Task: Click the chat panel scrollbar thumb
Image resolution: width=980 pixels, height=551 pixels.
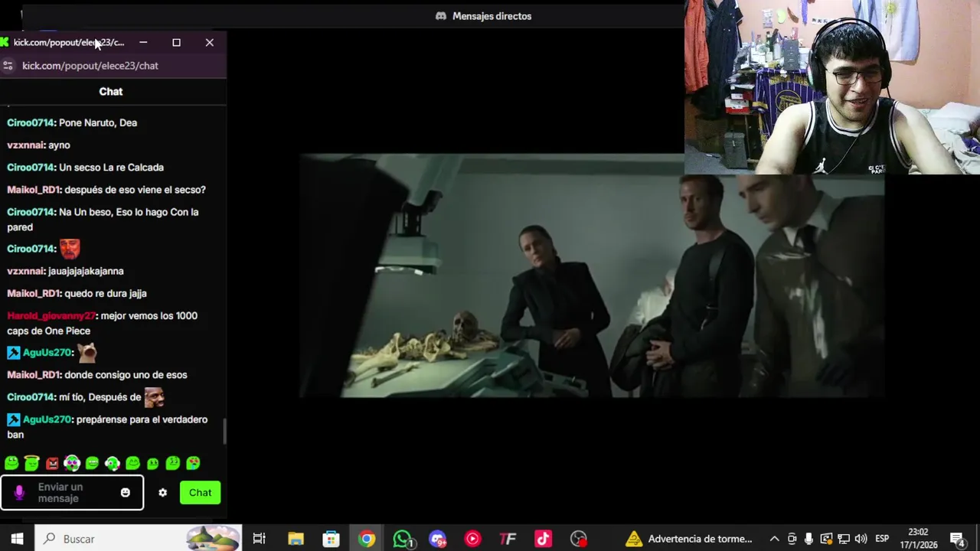Action: tap(224, 432)
